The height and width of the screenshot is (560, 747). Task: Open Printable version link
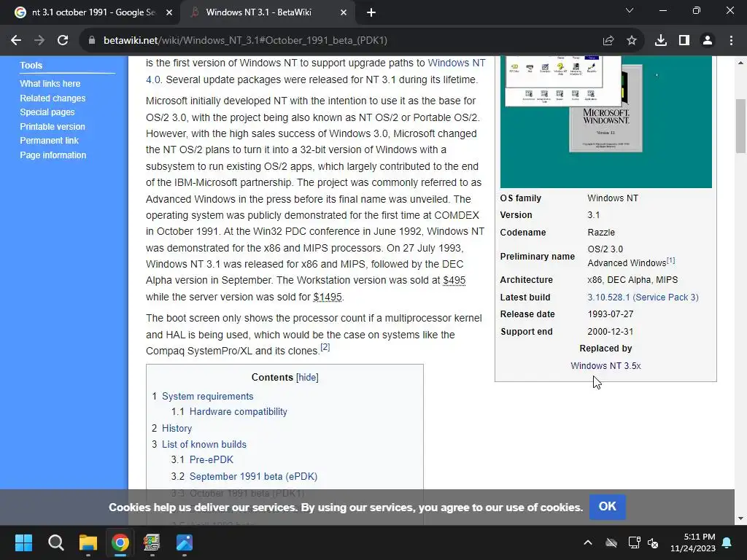pos(53,127)
